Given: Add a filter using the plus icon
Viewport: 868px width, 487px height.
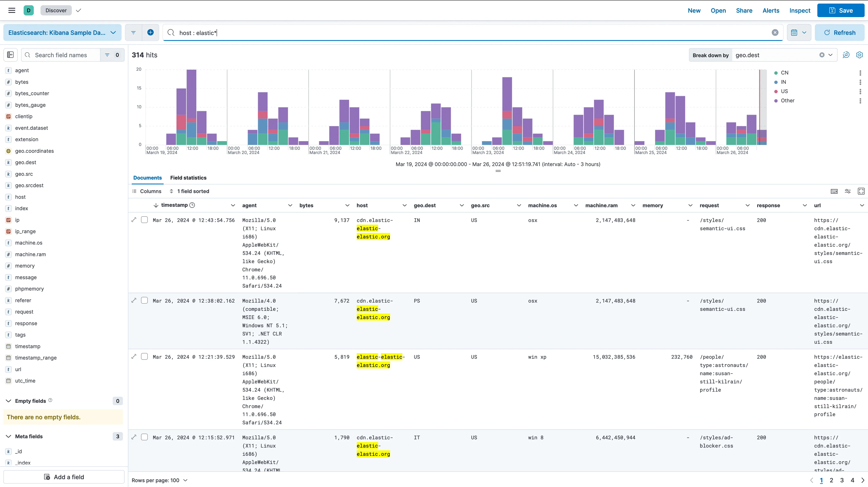Looking at the screenshot, I should pos(151,32).
